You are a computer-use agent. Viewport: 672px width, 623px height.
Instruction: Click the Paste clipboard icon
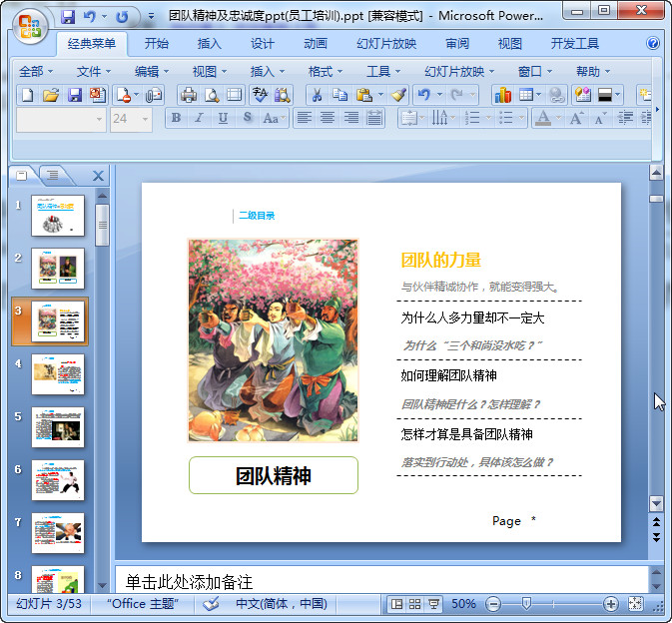point(363,95)
